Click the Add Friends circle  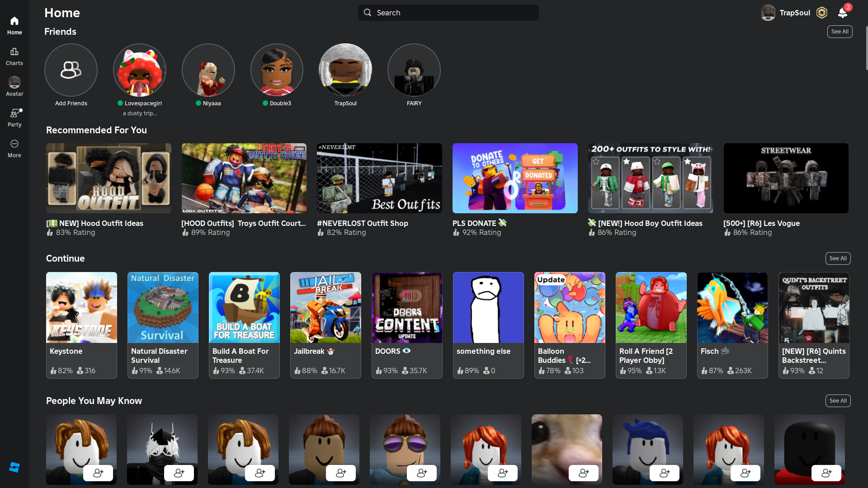click(71, 70)
